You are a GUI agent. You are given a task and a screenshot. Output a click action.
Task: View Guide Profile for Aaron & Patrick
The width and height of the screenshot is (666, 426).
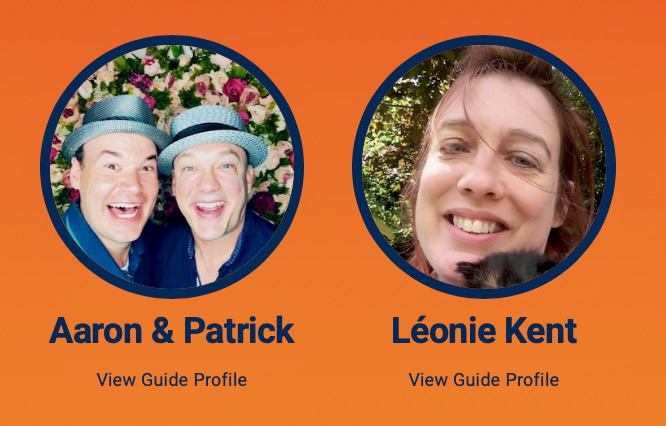pyautogui.click(x=172, y=379)
